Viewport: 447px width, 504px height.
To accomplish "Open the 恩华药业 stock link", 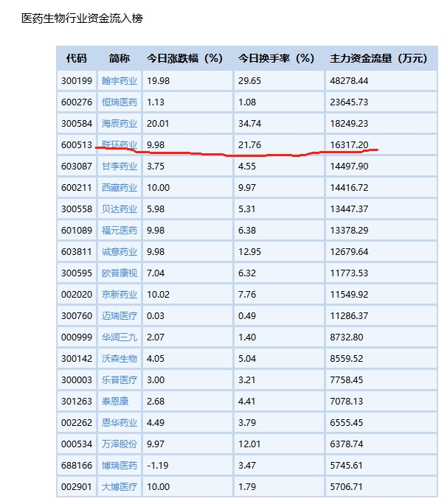I will [119, 423].
